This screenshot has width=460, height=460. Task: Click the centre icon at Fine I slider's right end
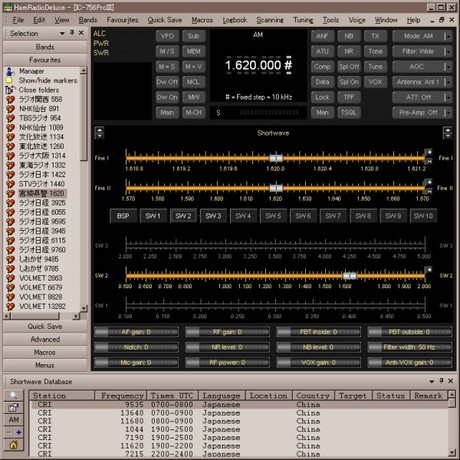(430, 161)
